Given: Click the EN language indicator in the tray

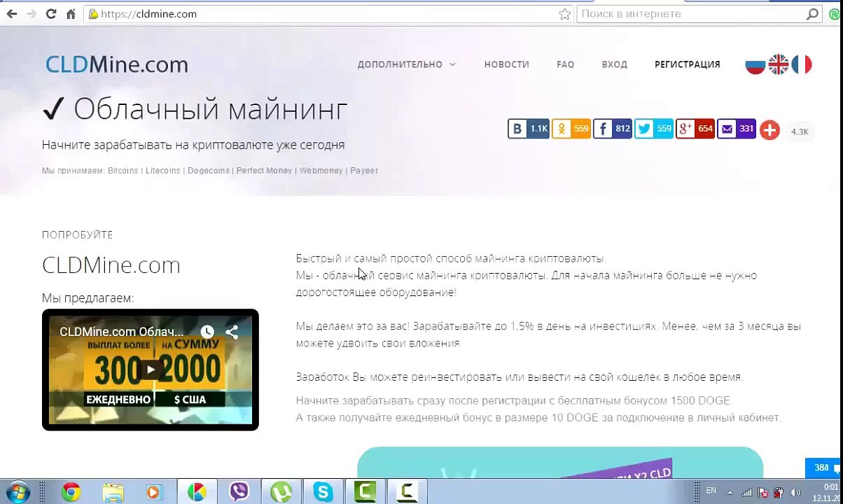Looking at the screenshot, I should pyautogui.click(x=711, y=490).
